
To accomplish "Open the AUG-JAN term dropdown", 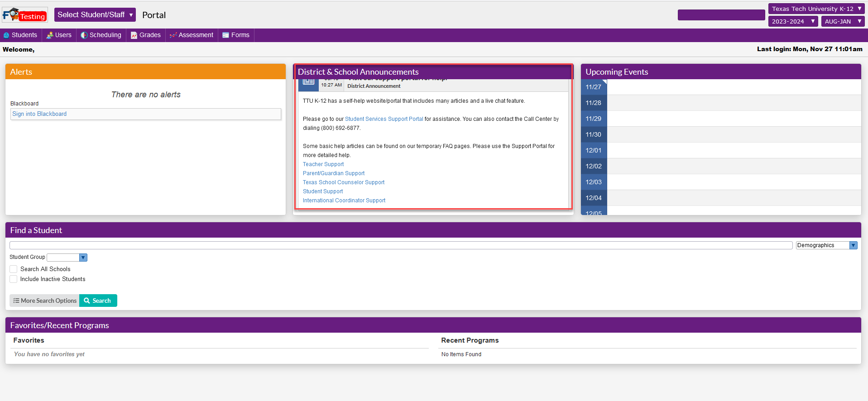I will pyautogui.click(x=843, y=21).
